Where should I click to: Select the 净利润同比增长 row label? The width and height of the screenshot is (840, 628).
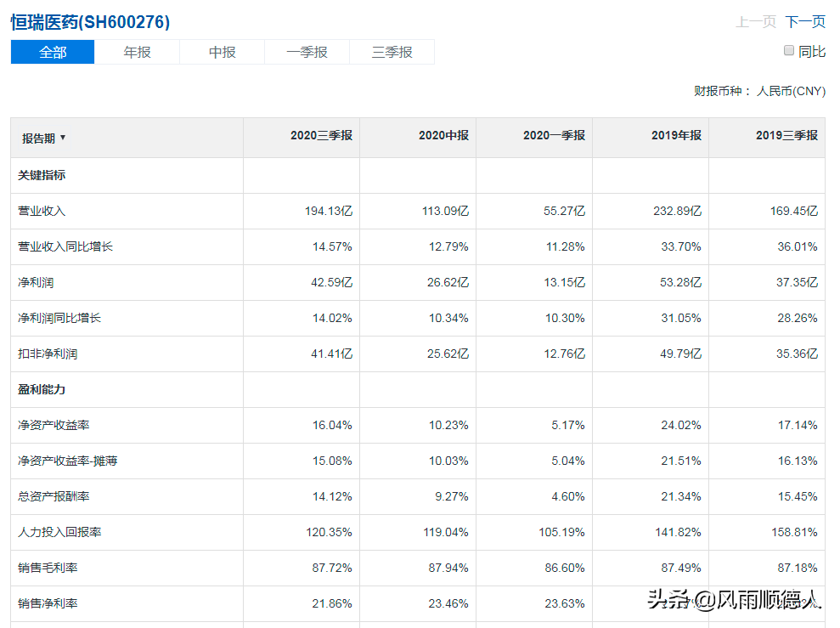tap(59, 319)
